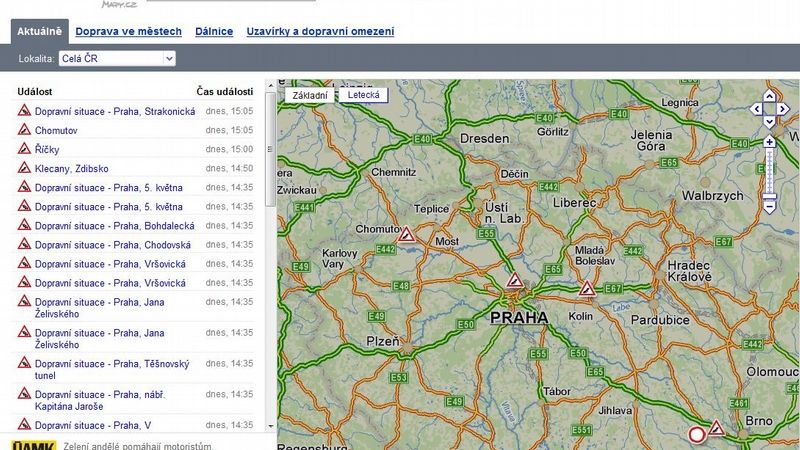The height and width of the screenshot is (450, 800).
Task: Zoom out using the map minus button
Action: [769, 207]
